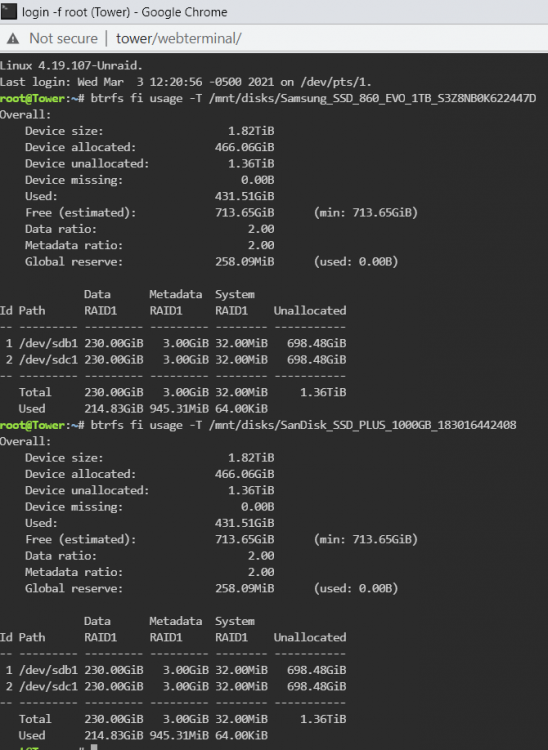
Task: Click the "Metadata" column header in SanDisk table
Action: (x=175, y=621)
